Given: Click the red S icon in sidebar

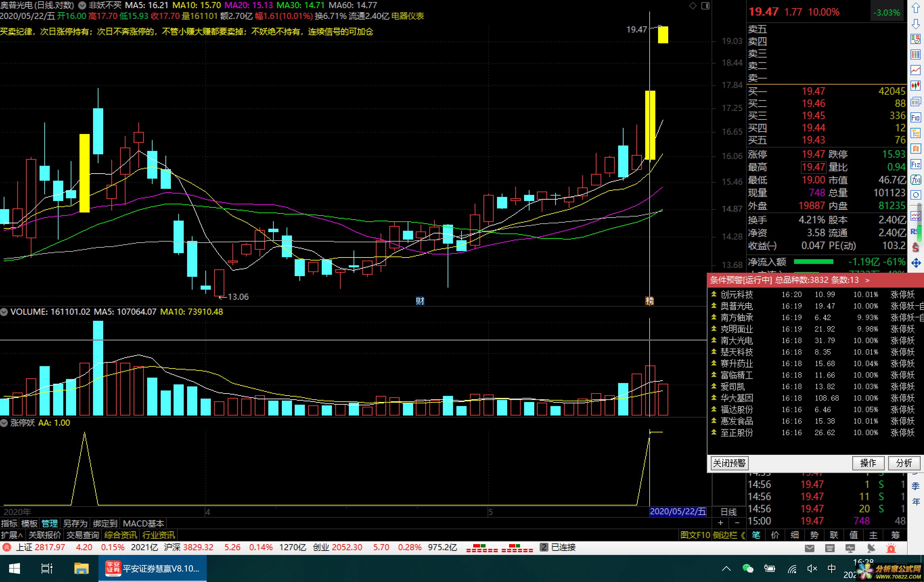Looking at the screenshot, I should pos(916,247).
